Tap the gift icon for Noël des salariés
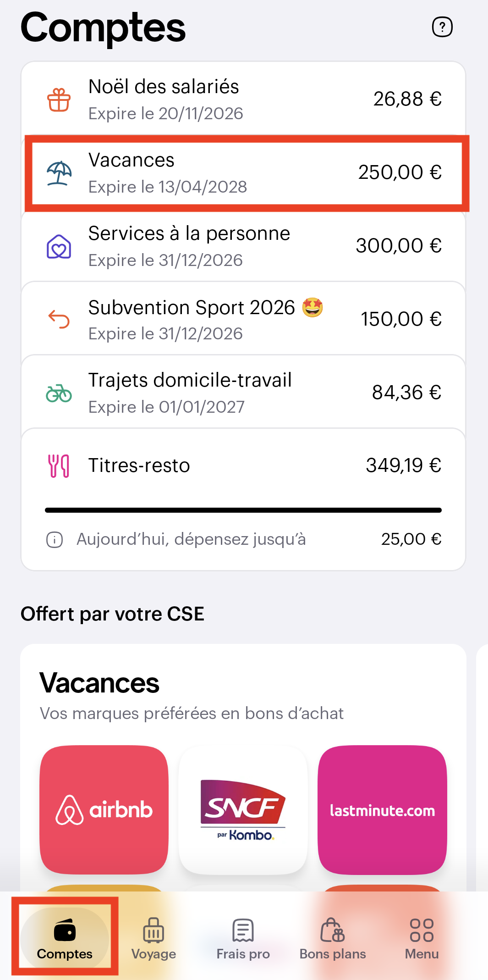Viewport: 488px width, 980px height. pyautogui.click(x=59, y=100)
